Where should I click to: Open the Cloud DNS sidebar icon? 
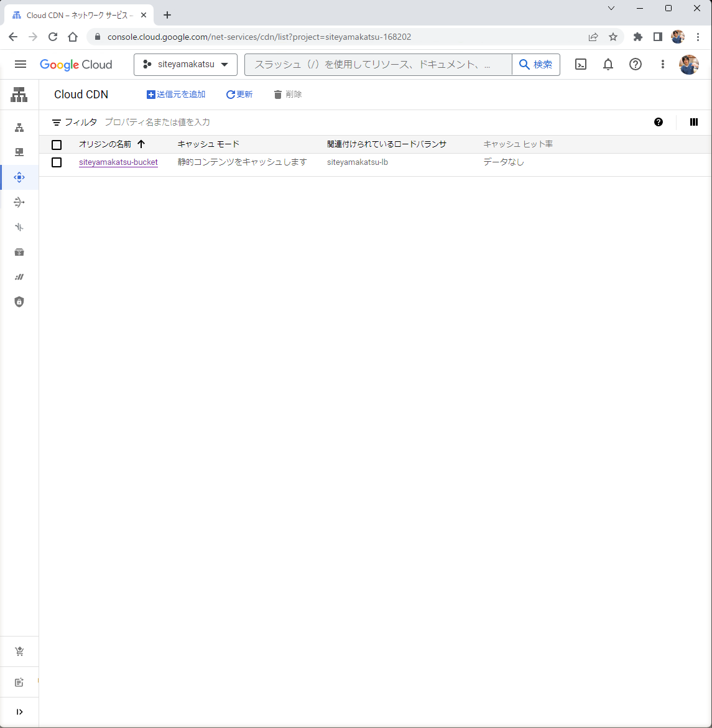click(x=19, y=152)
